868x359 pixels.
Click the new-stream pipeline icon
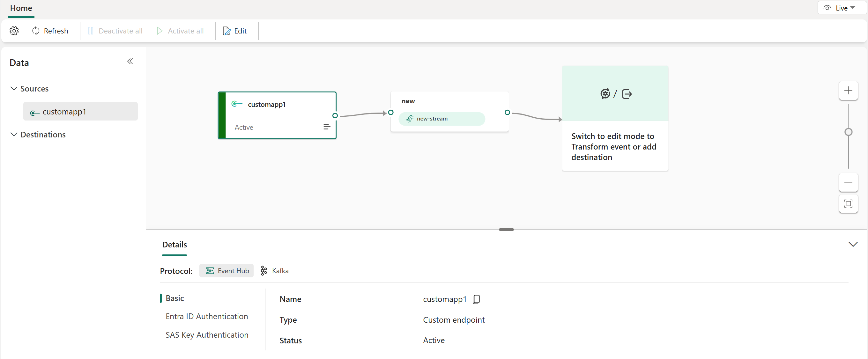point(410,118)
